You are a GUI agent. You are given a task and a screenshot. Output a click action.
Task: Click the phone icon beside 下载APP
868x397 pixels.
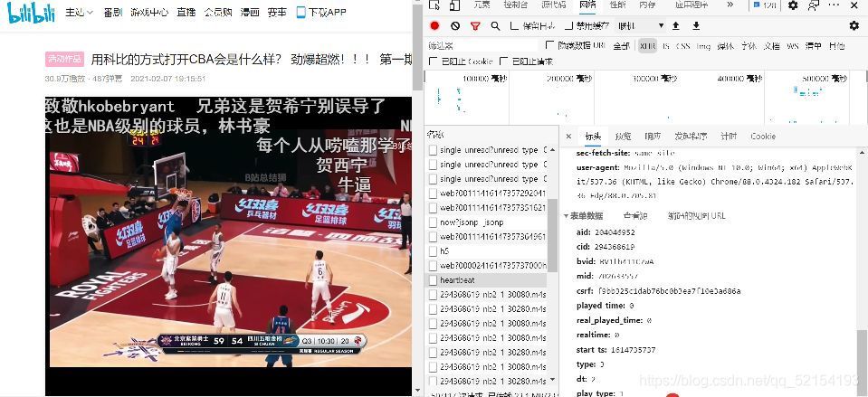pos(301,12)
